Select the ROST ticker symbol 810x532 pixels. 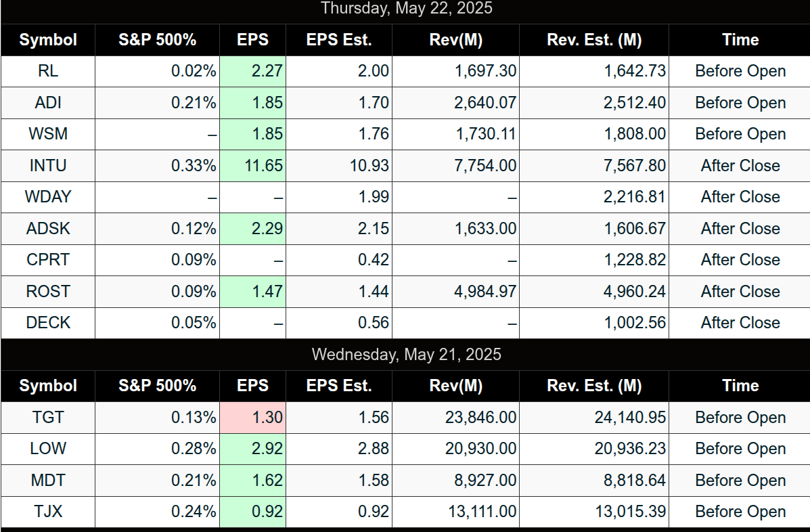point(48,291)
